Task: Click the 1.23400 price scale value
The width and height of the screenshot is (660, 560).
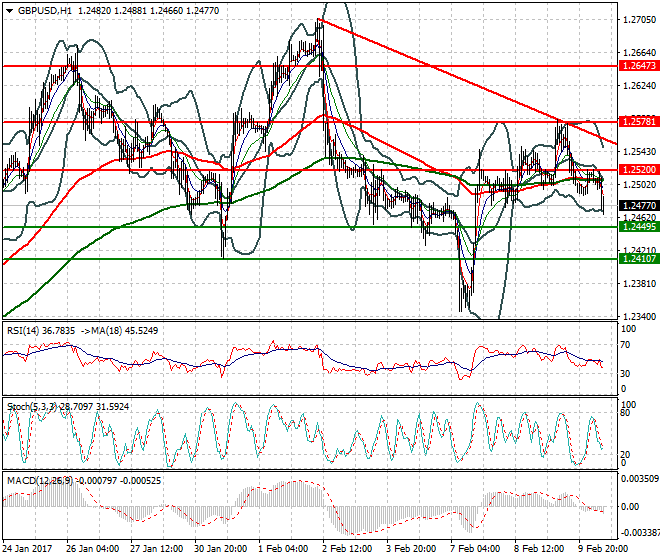Action: [x=639, y=316]
